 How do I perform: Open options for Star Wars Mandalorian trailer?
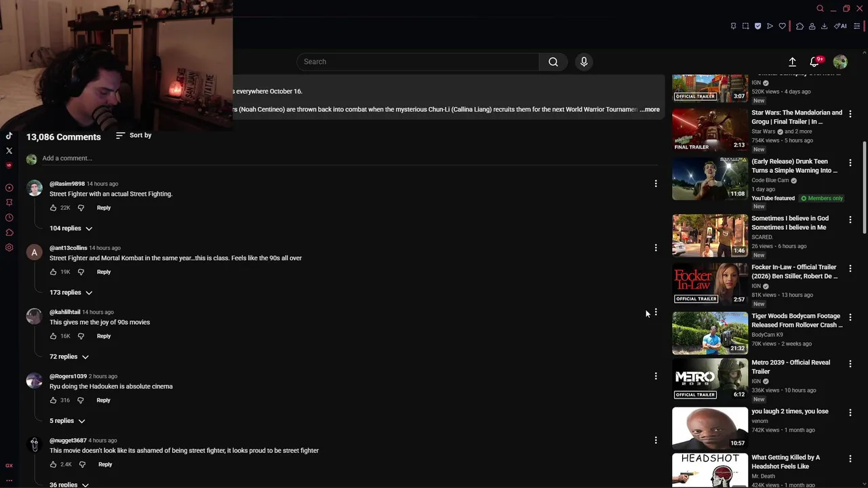[x=850, y=114]
